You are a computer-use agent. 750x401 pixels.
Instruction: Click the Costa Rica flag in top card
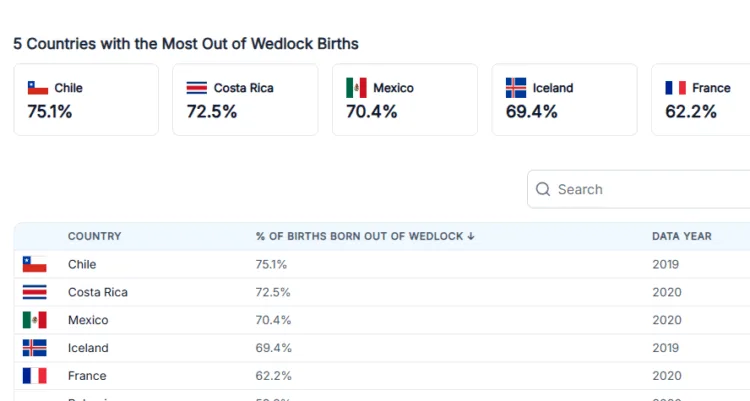click(197, 88)
